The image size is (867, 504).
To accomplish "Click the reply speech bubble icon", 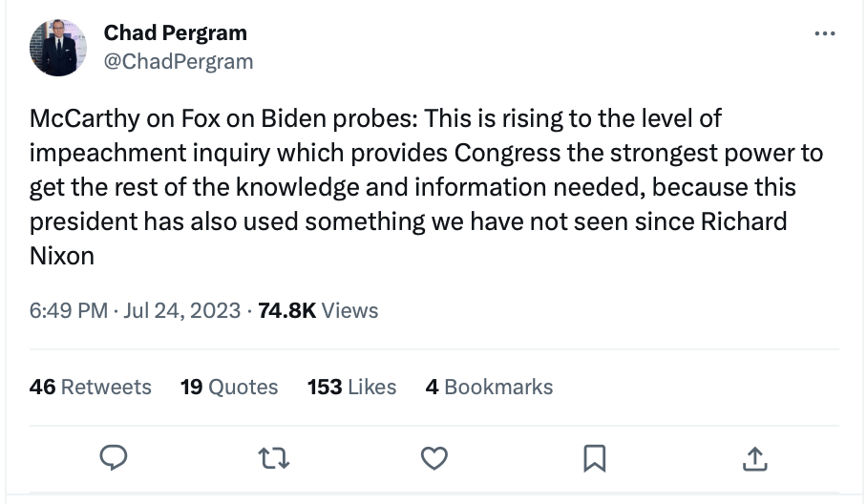I will 114,459.
